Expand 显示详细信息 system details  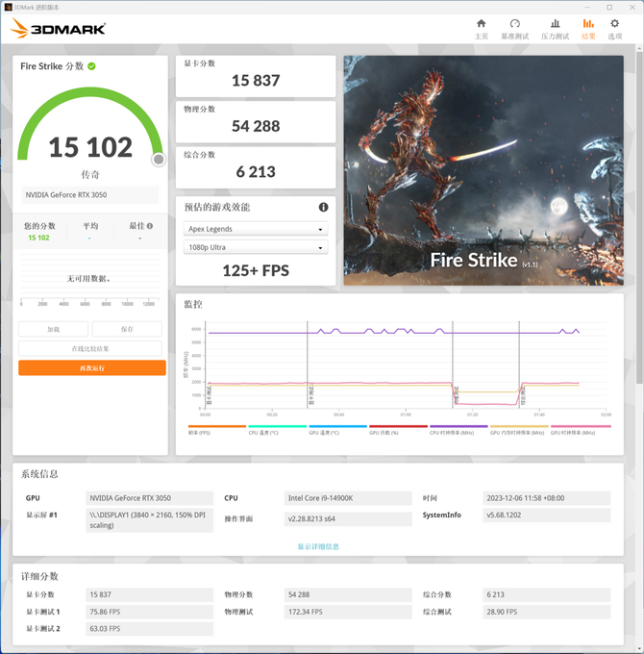(318, 546)
